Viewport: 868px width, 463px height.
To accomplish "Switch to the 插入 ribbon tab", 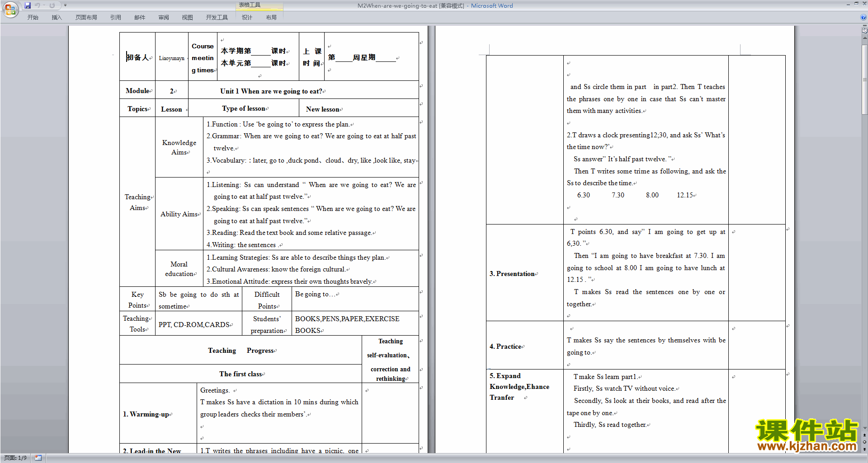I will click(57, 17).
